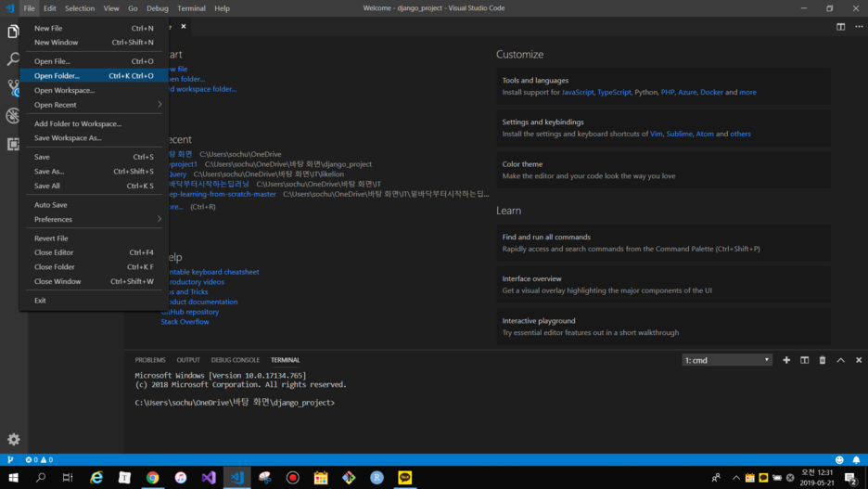The height and width of the screenshot is (489, 868).
Task: Expand the Preferences submenu
Action: (92, 219)
